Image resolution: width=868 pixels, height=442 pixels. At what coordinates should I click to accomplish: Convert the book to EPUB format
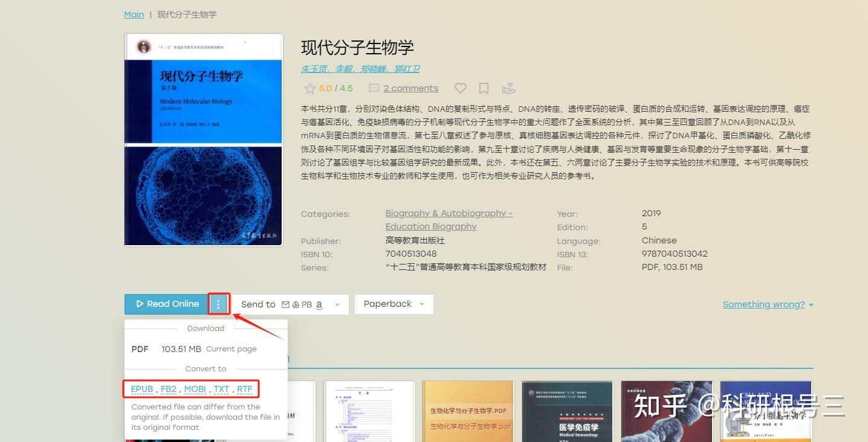(x=141, y=389)
